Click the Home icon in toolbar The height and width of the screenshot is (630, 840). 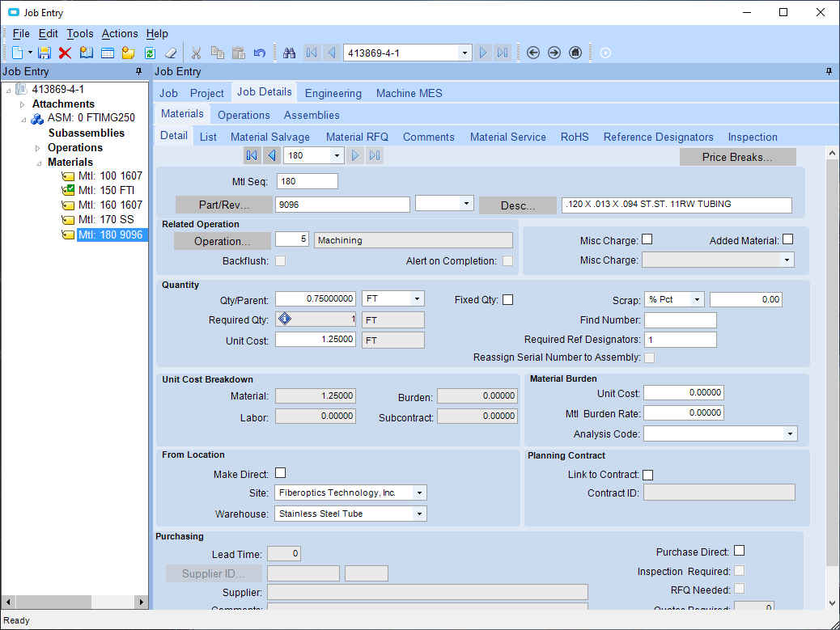(x=575, y=53)
